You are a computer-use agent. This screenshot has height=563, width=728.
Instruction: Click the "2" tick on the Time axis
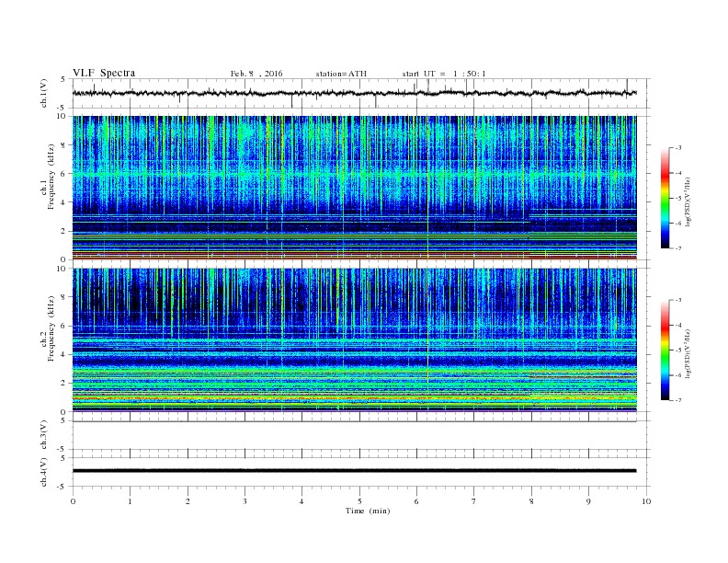click(x=188, y=501)
